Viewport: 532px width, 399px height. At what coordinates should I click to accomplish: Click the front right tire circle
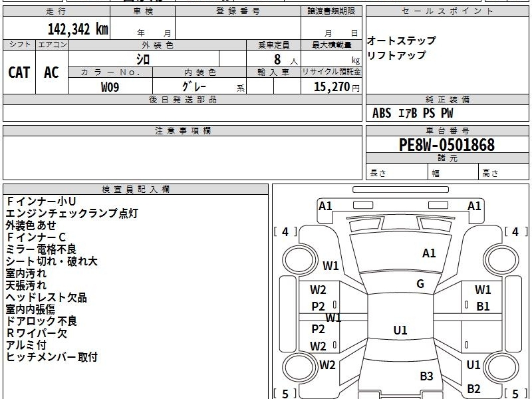[501, 260]
